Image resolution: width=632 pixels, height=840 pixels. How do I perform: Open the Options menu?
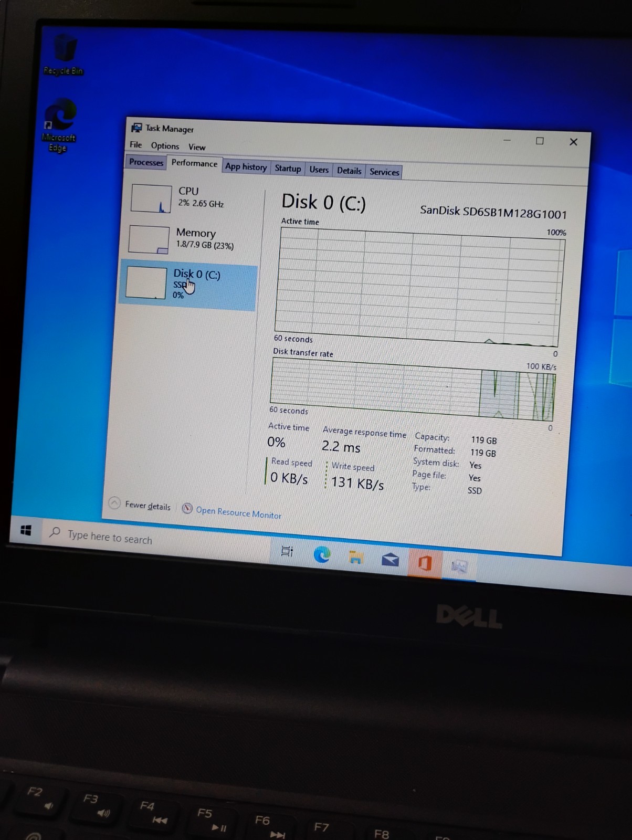165,146
